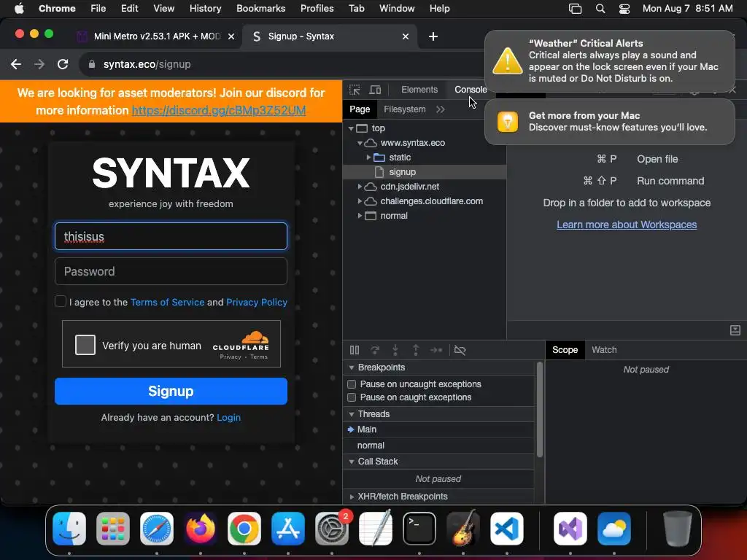Open the Bookmarks menu
The image size is (747, 560).
(x=260, y=9)
